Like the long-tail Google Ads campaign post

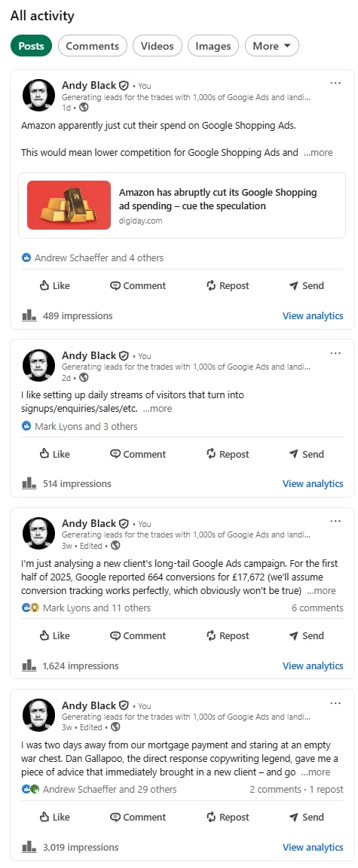tap(55, 635)
